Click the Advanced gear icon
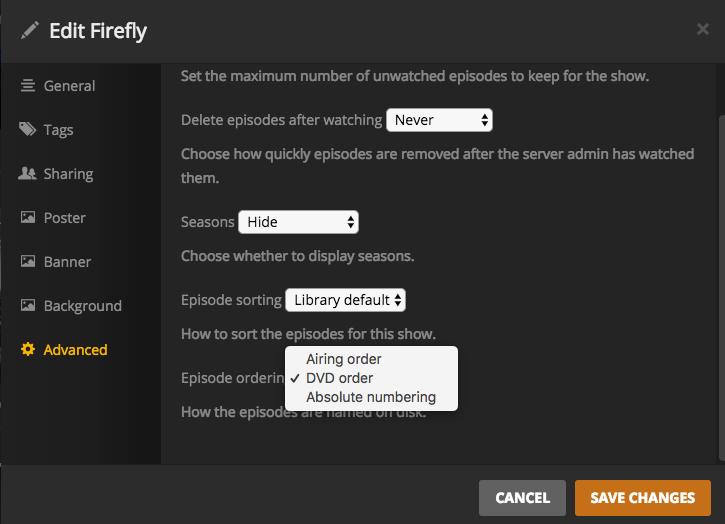 click(x=28, y=350)
